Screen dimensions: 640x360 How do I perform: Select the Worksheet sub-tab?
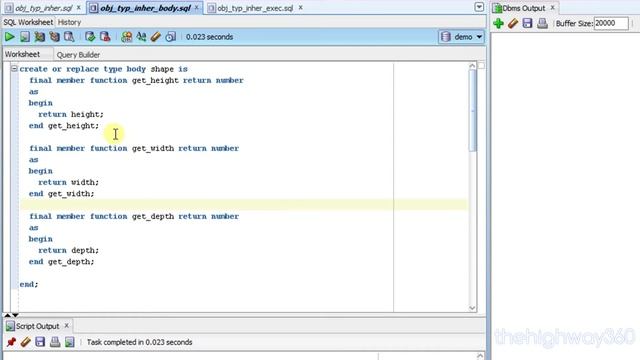[x=22, y=54]
